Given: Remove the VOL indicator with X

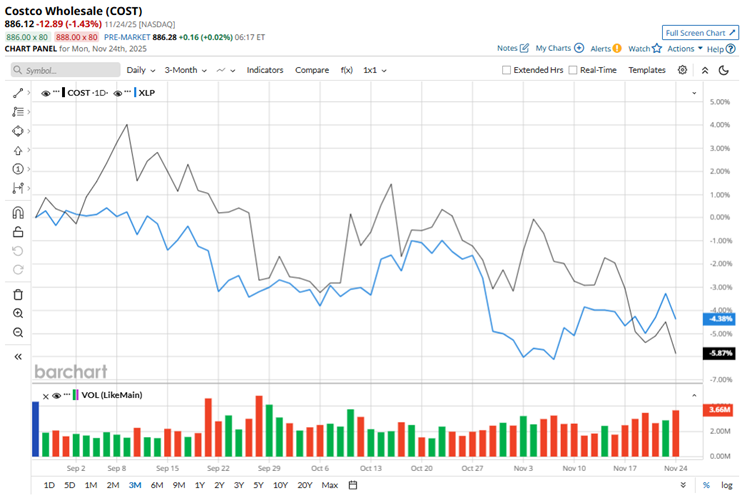Looking at the screenshot, I should tap(46, 396).
